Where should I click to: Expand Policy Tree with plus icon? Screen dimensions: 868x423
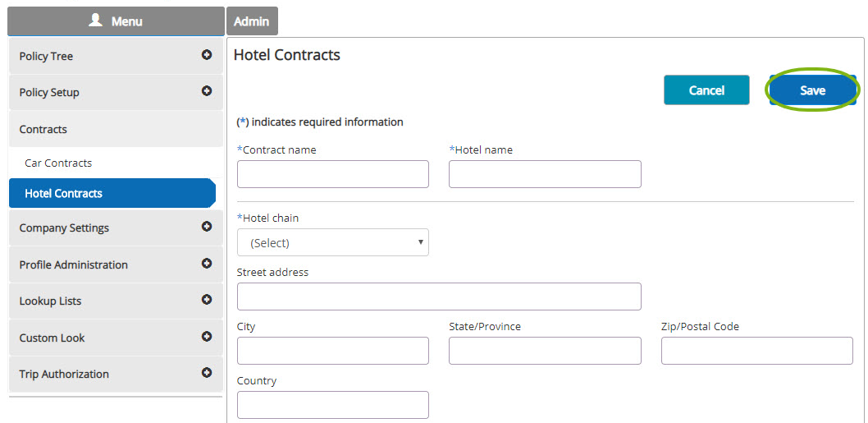(207, 55)
